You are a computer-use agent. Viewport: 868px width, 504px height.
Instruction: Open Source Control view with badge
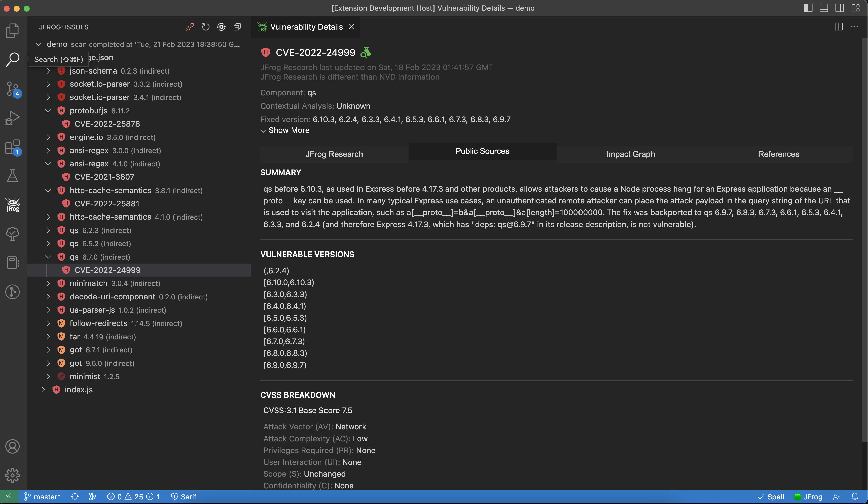click(13, 89)
